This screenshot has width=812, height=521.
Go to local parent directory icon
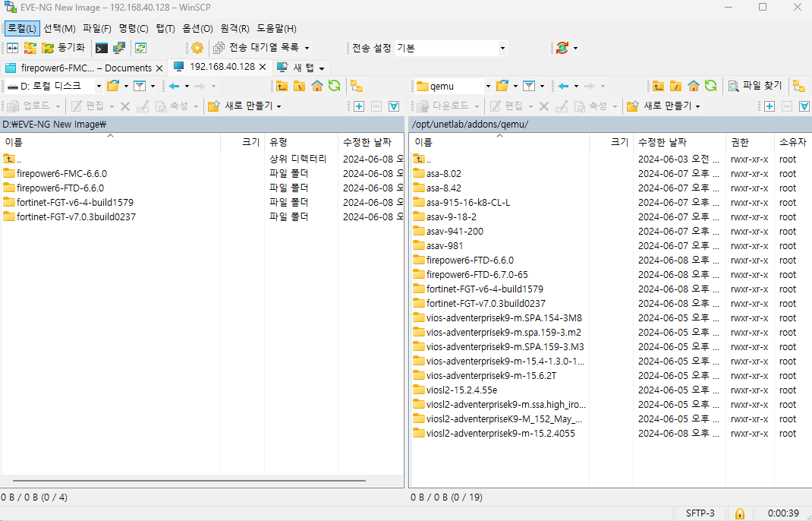tap(282, 86)
